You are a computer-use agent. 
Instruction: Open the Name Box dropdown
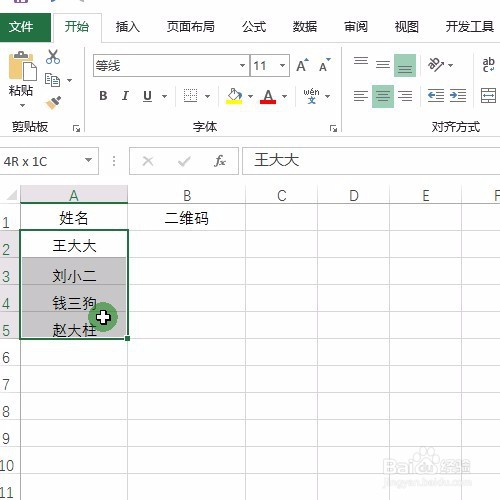(x=88, y=161)
